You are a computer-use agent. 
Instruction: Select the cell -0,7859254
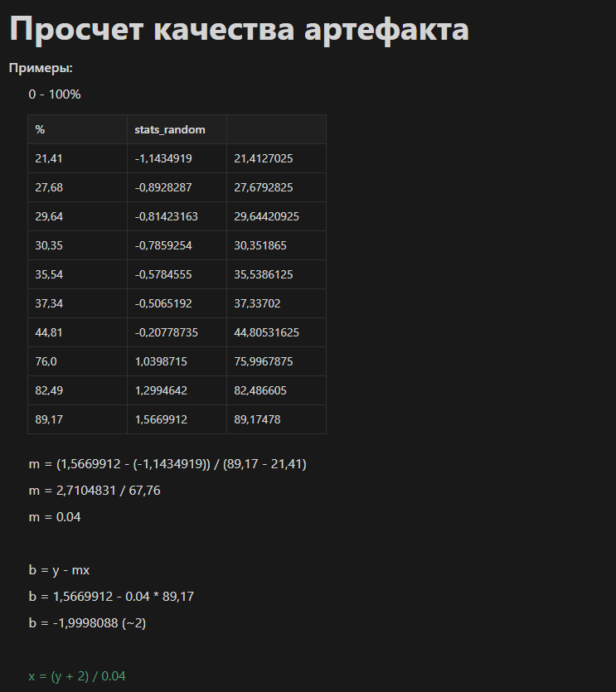177,245
